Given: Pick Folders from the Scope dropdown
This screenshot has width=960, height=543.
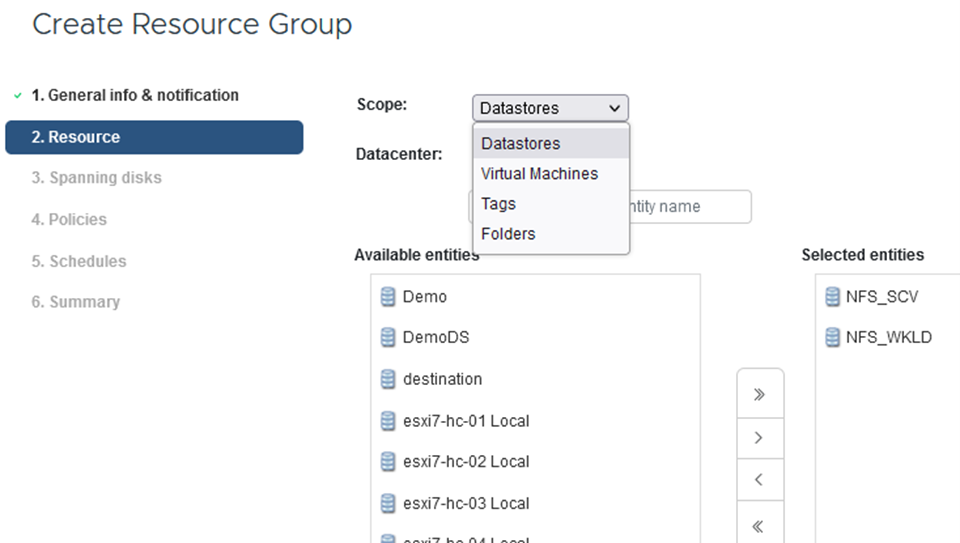Looking at the screenshot, I should (508, 234).
